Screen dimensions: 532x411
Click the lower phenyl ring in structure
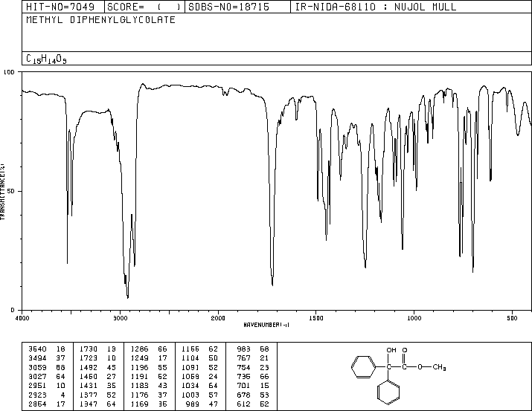[388, 392]
